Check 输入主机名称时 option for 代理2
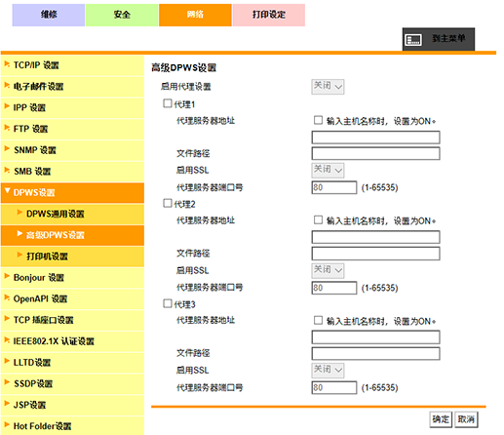Viewport: 504px width, 435px height. click(x=318, y=220)
